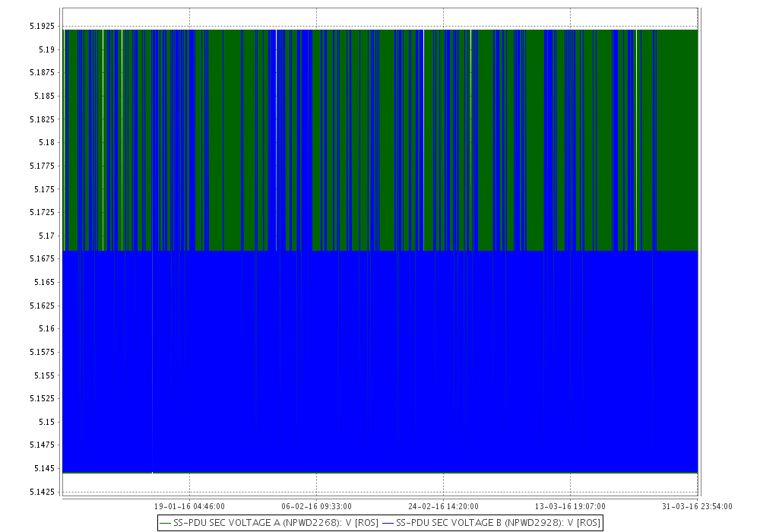Click the y-axis value 5.1675
The width and height of the screenshot is (760, 532).
[42, 258]
